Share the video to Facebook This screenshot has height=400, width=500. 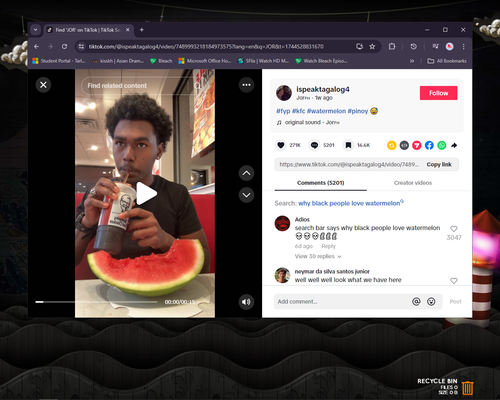coord(429,145)
